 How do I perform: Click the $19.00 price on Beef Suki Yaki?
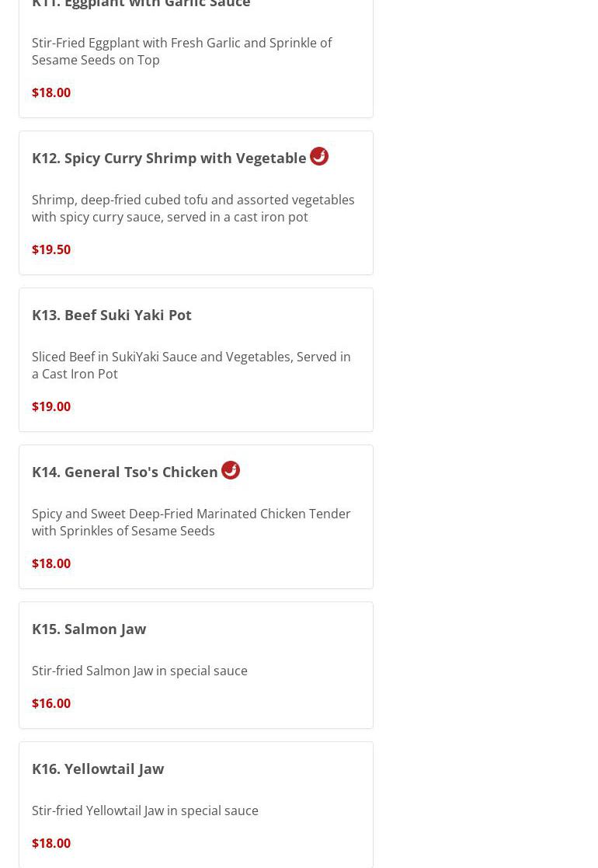(51, 407)
